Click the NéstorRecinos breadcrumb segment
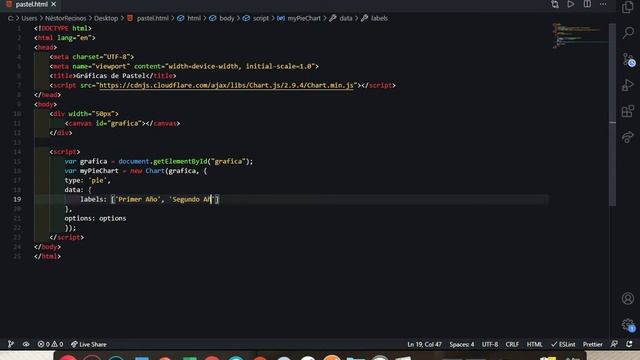 coord(65,18)
